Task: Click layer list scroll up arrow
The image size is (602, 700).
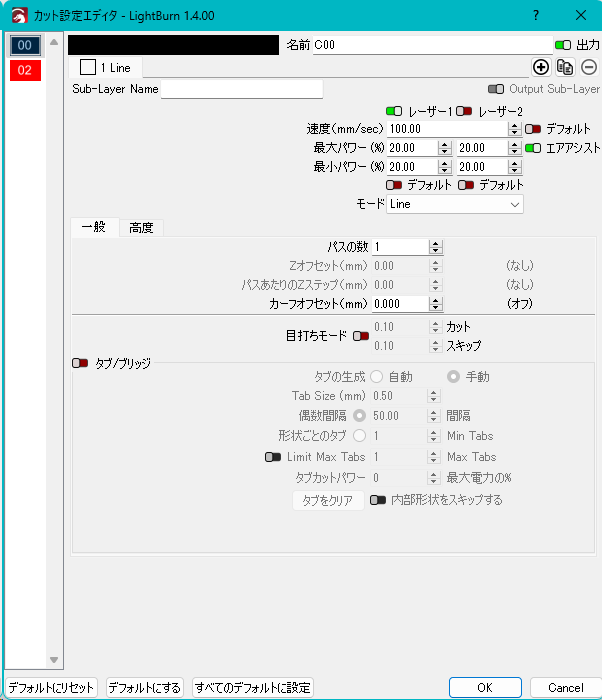Action: click(54, 42)
